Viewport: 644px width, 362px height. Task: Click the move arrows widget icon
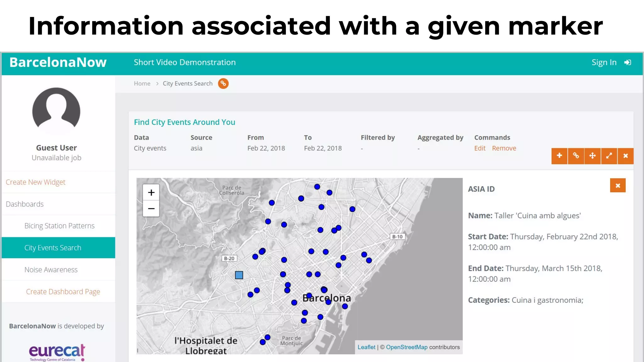click(x=592, y=156)
